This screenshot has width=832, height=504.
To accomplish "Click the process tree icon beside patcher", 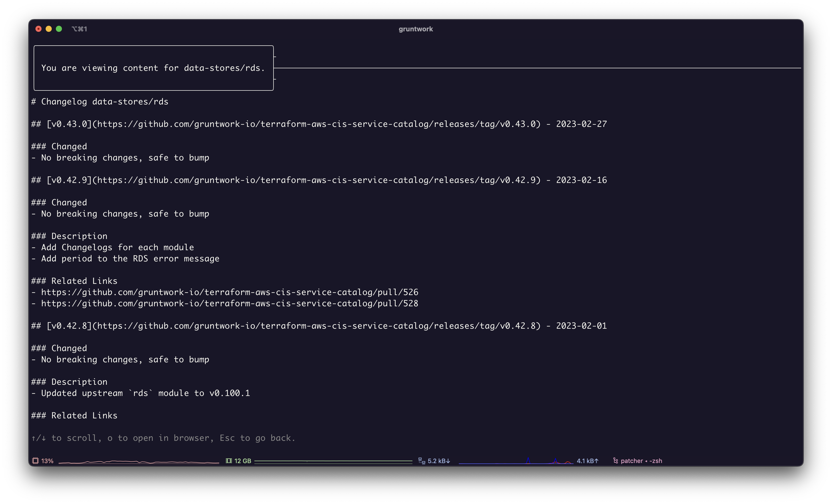I will coord(615,460).
